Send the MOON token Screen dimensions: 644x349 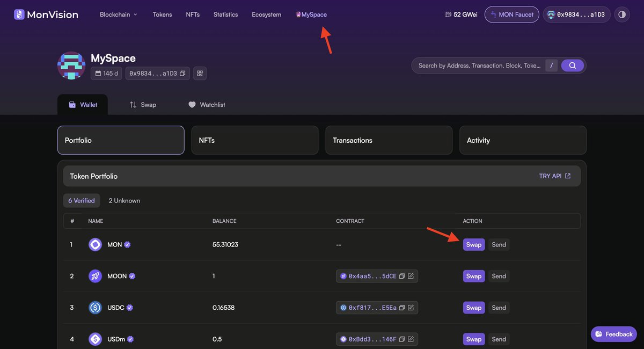(x=499, y=276)
